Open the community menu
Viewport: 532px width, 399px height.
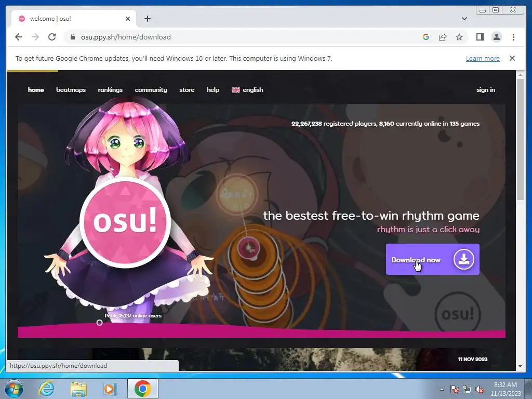pyautogui.click(x=151, y=90)
